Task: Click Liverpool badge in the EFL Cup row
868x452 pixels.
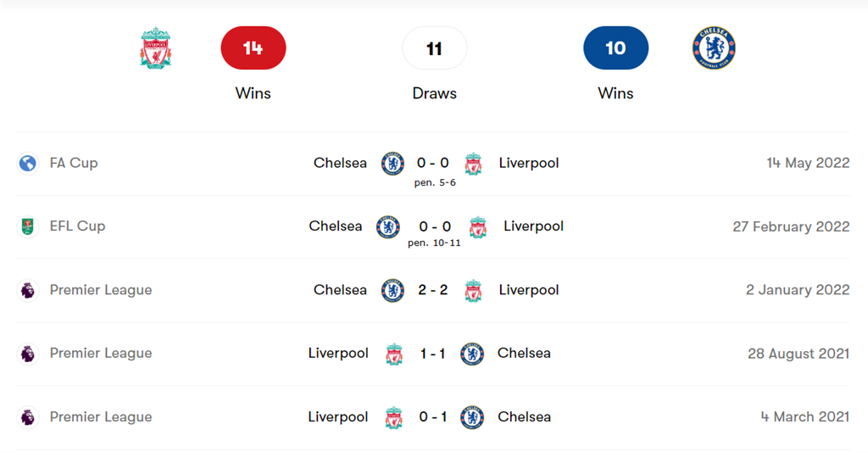Action: click(478, 226)
